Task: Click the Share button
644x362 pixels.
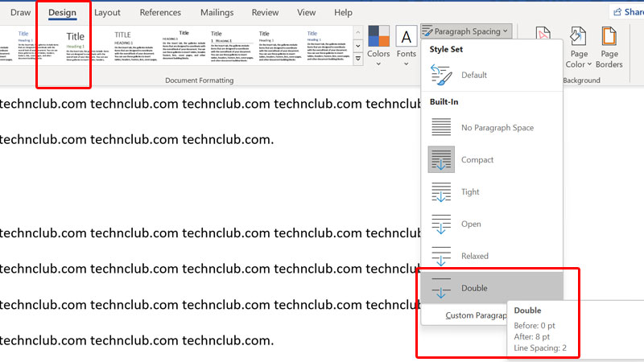Action: [628, 12]
